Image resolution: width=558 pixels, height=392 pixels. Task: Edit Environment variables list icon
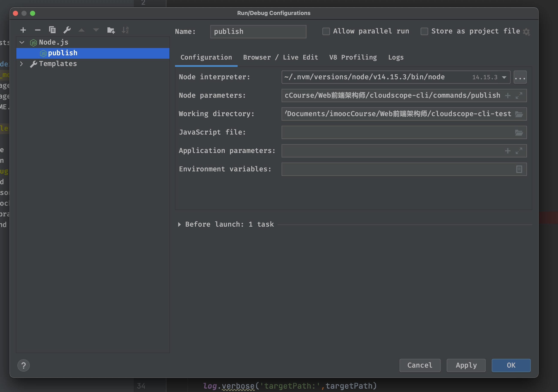pyautogui.click(x=519, y=169)
